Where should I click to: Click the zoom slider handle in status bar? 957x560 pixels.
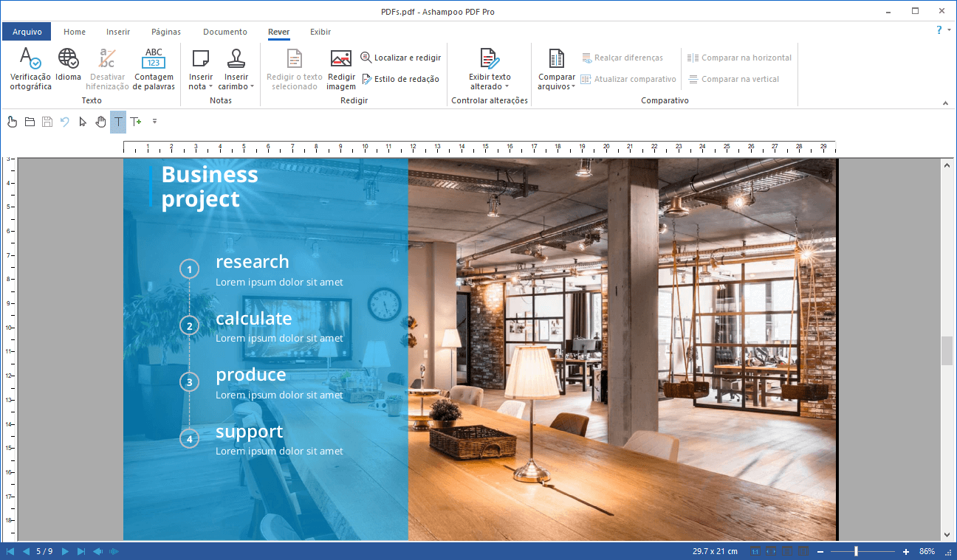click(856, 551)
